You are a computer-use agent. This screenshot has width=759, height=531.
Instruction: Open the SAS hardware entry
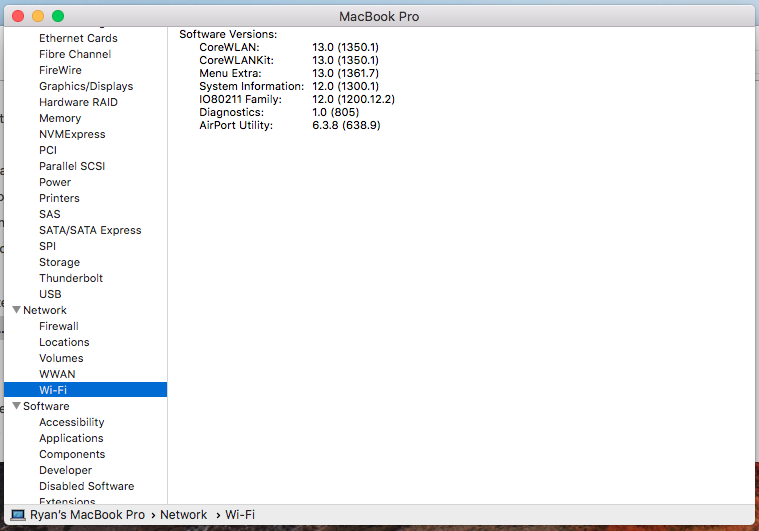pos(50,214)
